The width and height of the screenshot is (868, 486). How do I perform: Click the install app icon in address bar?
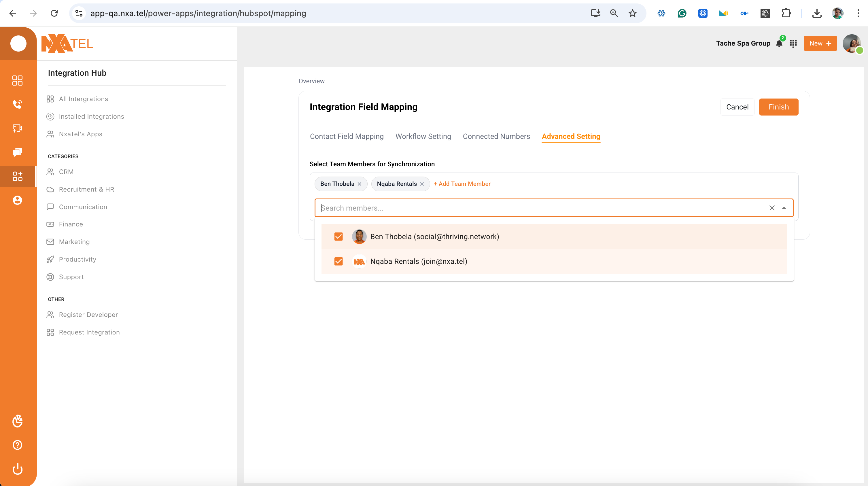click(x=595, y=13)
